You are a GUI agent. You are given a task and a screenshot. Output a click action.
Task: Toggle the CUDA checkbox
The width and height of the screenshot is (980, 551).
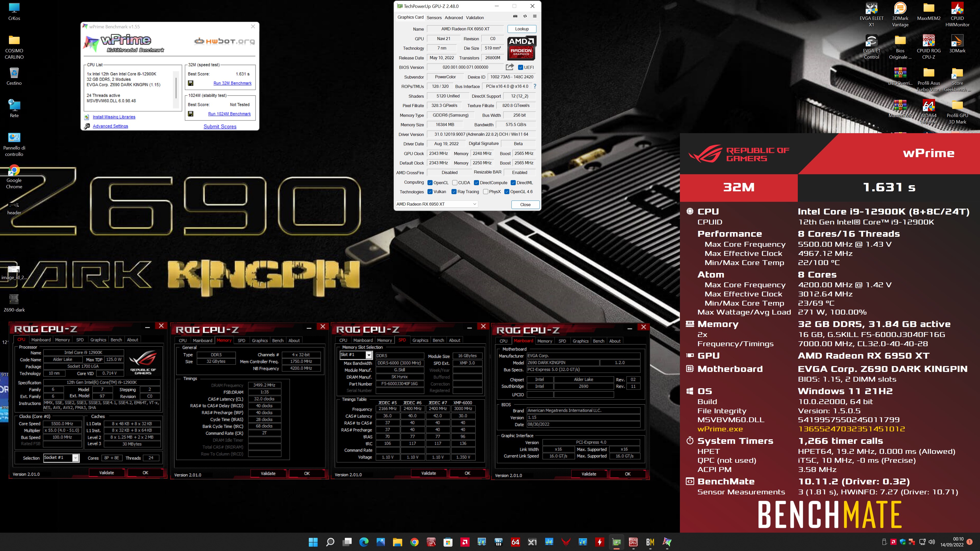[x=455, y=183]
